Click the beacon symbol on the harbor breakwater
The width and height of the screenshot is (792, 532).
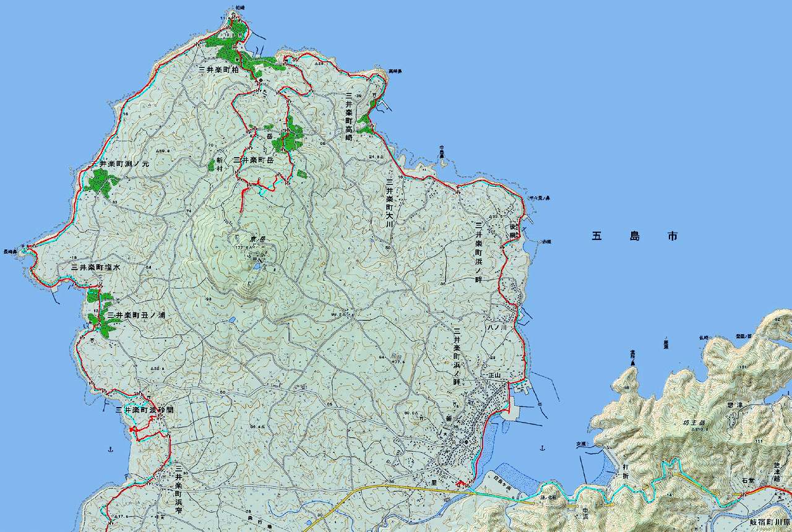coord(540,404)
